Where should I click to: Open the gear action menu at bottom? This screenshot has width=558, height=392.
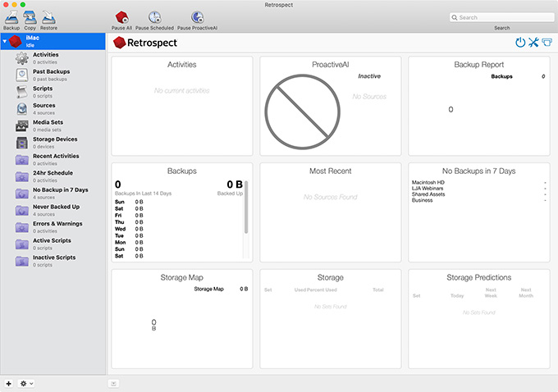tap(26, 384)
